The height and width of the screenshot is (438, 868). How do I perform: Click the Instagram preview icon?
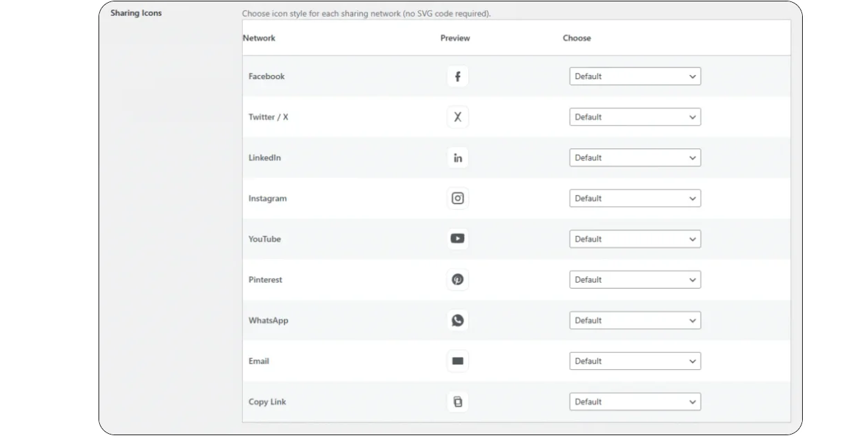(x=457, y=199)
